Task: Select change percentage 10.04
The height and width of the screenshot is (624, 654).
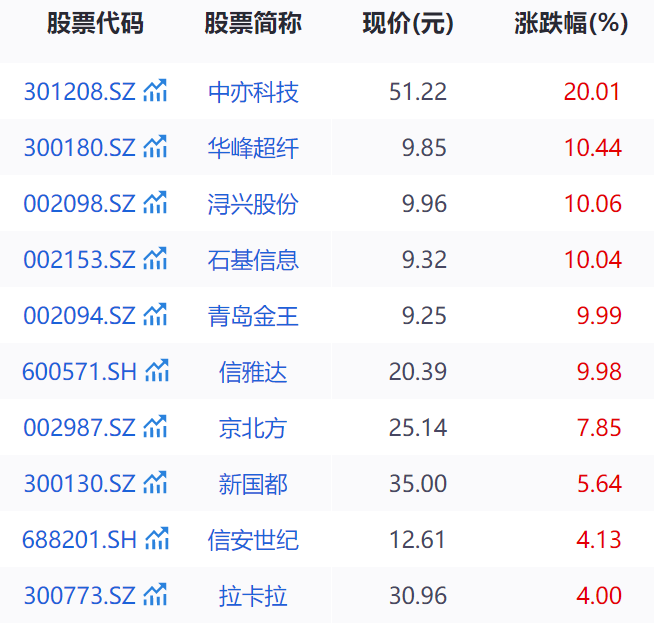Action: (x=593, y=259)
